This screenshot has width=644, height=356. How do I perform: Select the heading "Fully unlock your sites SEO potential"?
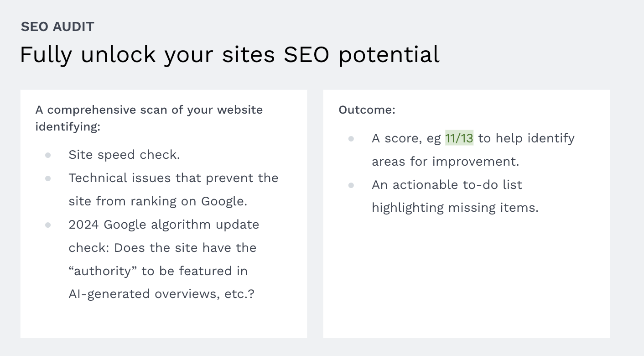point(229,55)
